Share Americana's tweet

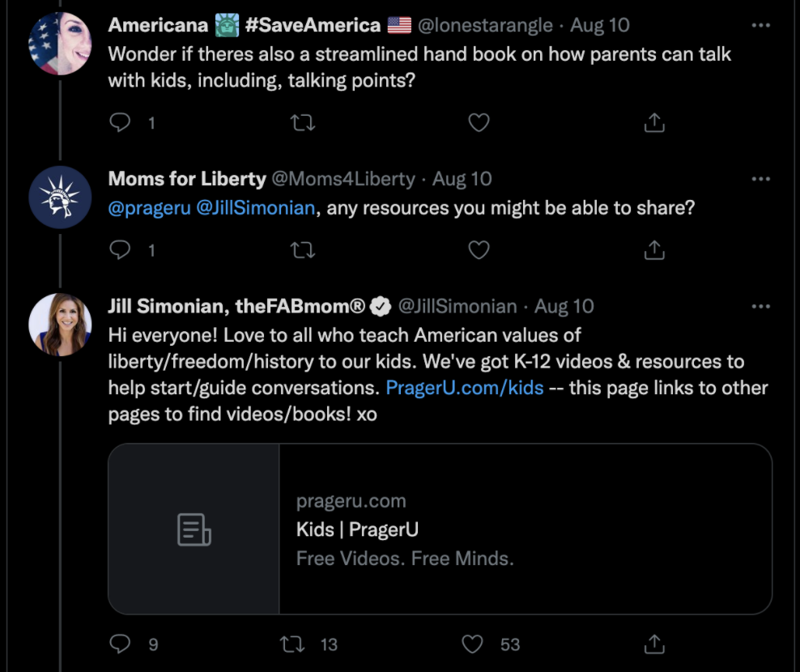[654, 122]
